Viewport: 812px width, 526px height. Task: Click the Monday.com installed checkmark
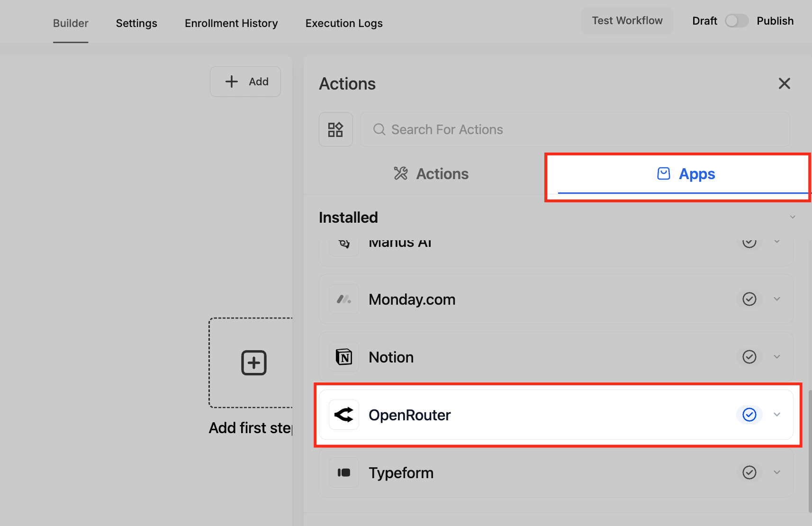[x=749, y=299]
